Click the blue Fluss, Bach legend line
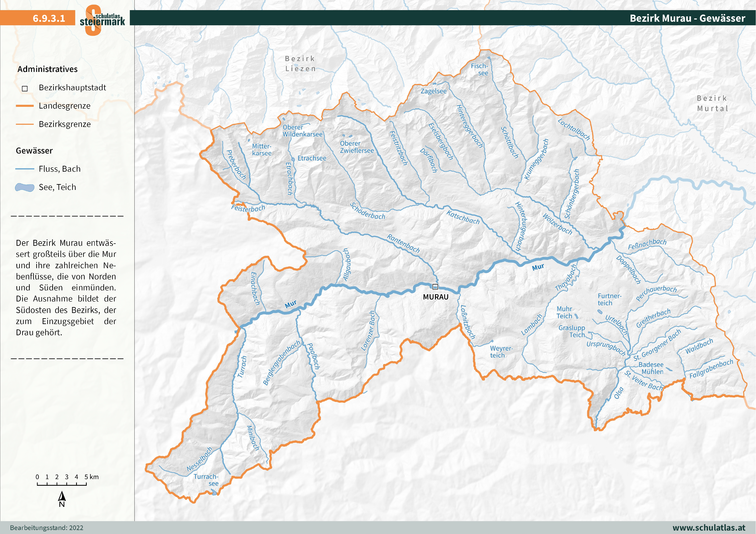756x534 pixels. [x=25, y=169]
